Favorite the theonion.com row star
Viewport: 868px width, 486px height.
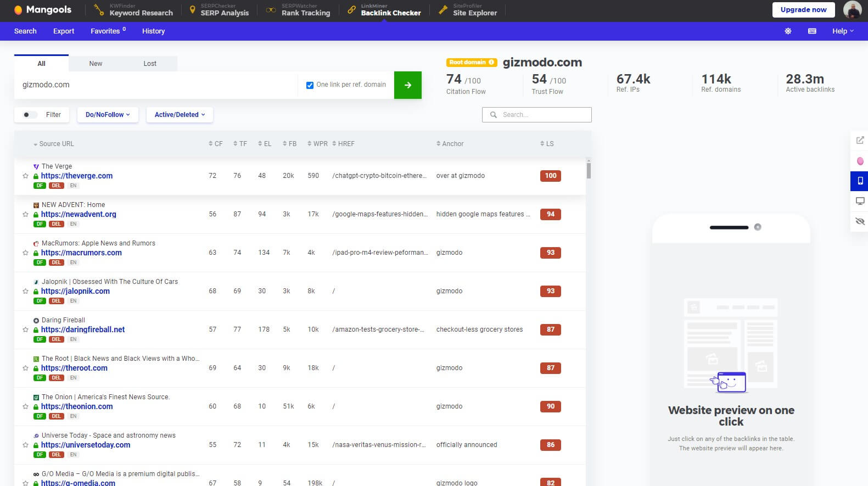pos(25,407)
